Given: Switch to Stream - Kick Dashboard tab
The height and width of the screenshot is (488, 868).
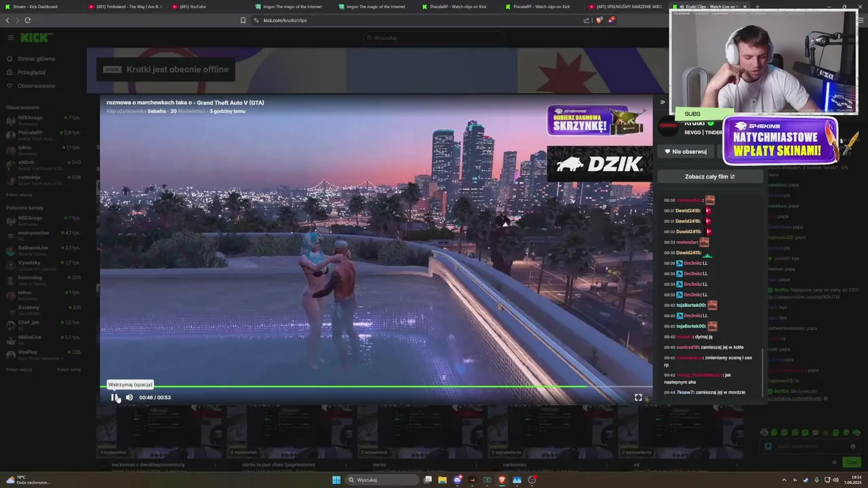Looking at the screenshot, I should pos(41,7).
